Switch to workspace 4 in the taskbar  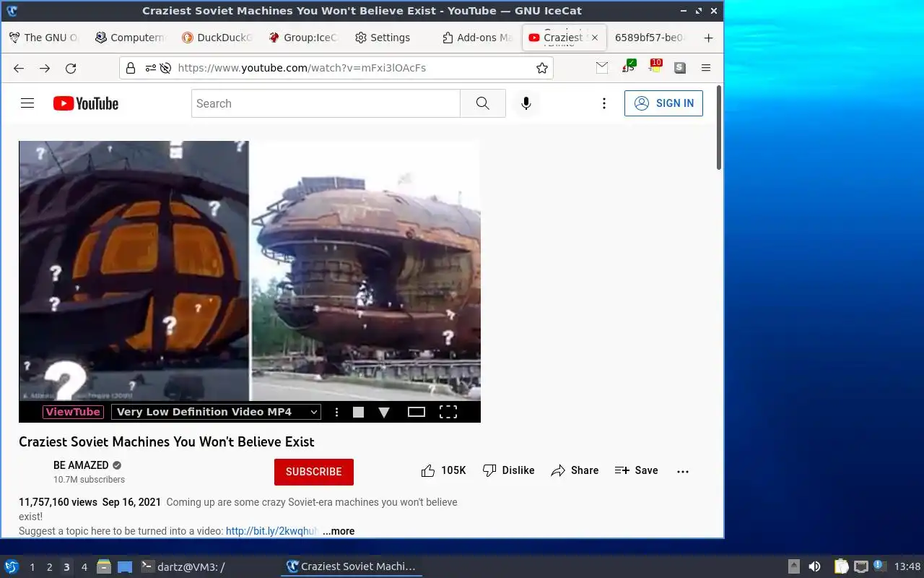(84, 567)
